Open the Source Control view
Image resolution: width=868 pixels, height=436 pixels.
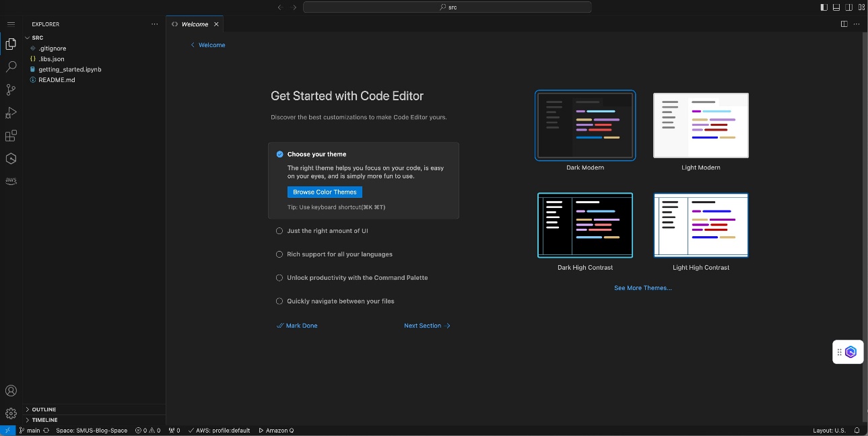(x=11, y=90)
